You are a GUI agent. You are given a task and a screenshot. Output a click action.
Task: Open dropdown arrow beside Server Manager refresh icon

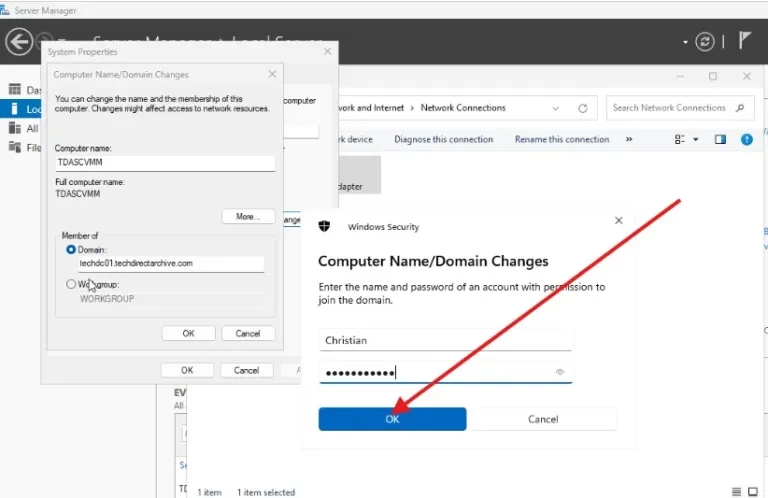[685, 43]
